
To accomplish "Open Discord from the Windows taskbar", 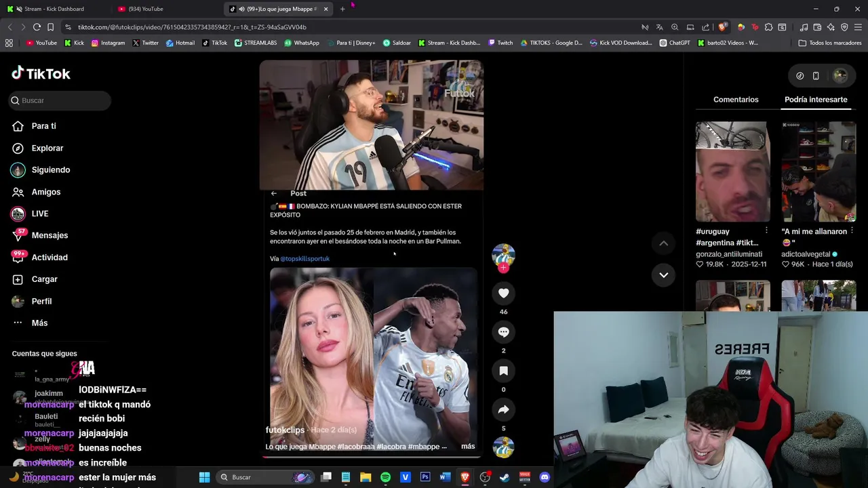I will coord(544,477).
